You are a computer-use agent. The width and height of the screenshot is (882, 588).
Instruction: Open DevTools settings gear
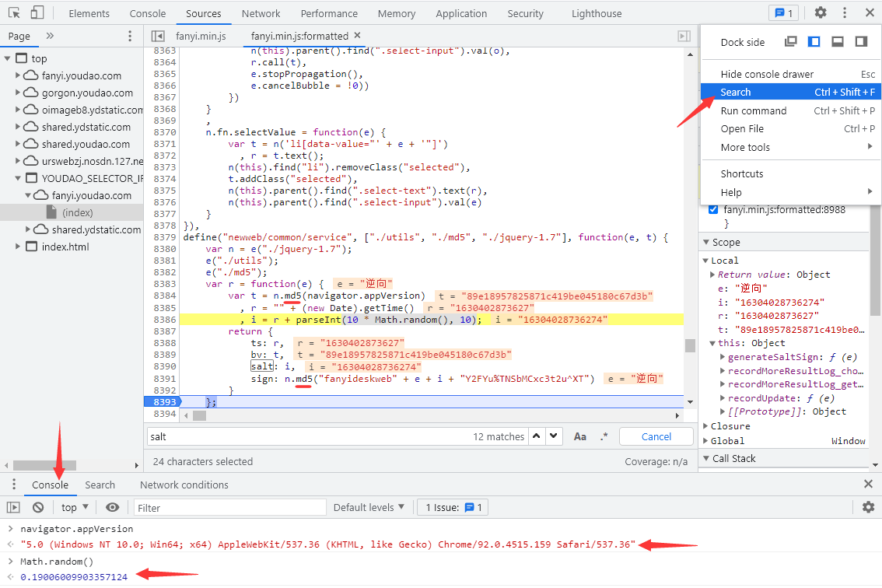pos(821,13)
